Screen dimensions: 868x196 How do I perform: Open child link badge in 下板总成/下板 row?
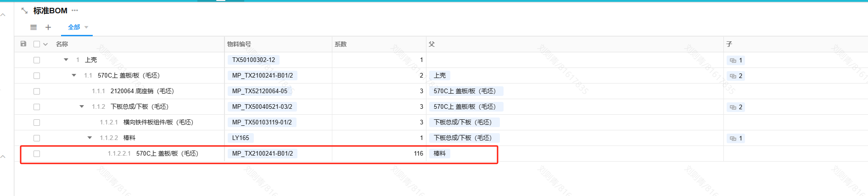click(x=736, y=107)
